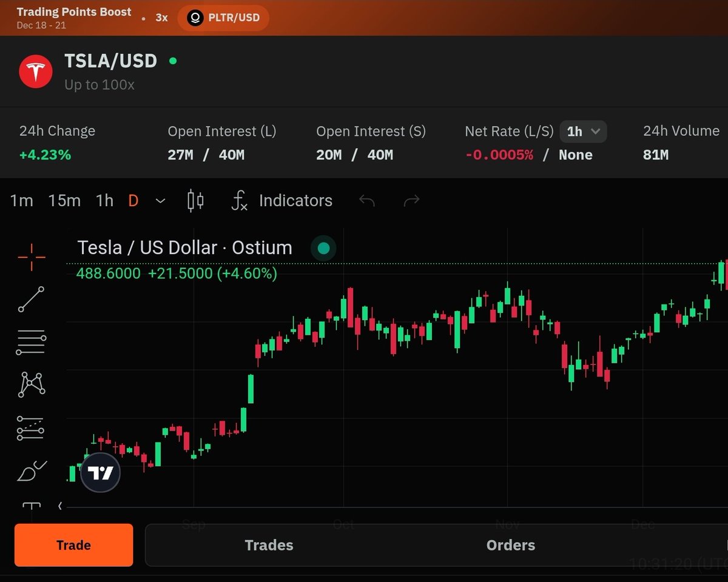Viewport: 728px width, 582px height.
Task: Redo the chart action
Action: (411, 200)
